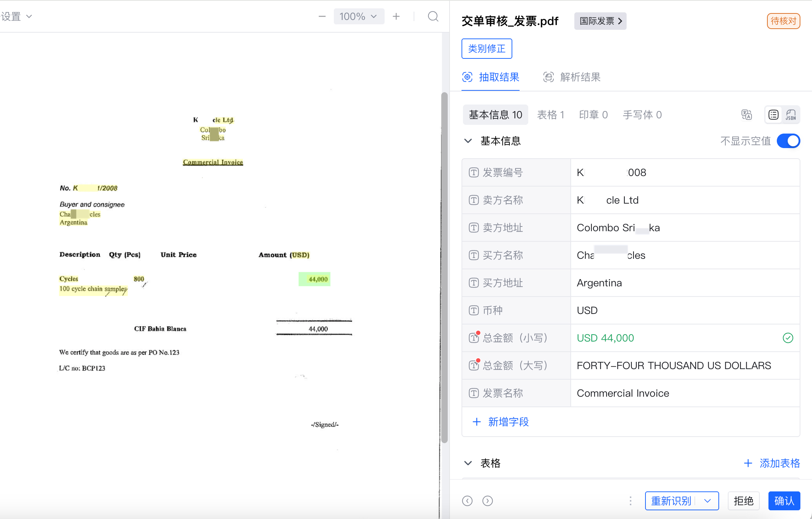Image resolution: width=812 pixels, height=519 pixels.
Task: Click green verified check on 总金额（小写）
Action: (788, 338)
